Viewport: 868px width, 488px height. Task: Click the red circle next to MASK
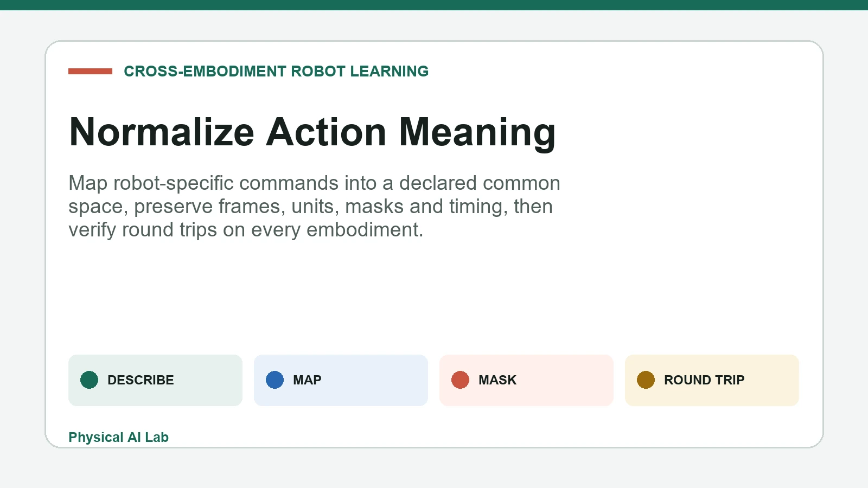point(460,380)
